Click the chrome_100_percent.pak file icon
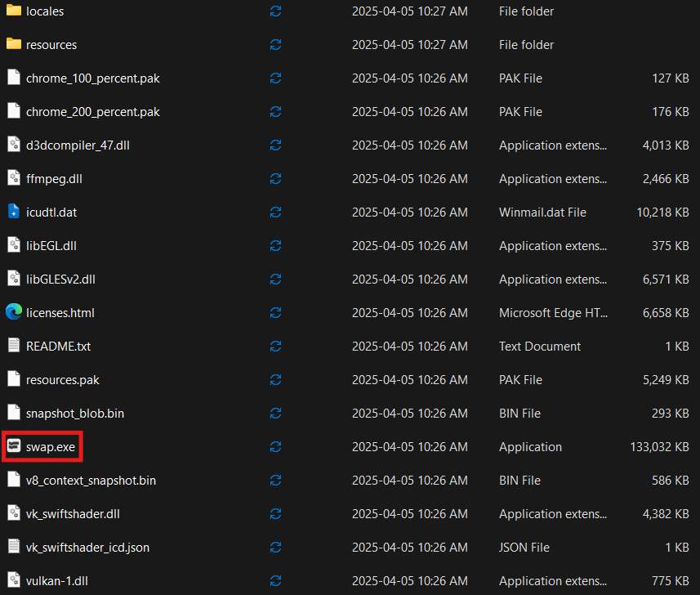Image resolution: width=700 pixels, height=595 pixels. [x=14, y=78]
